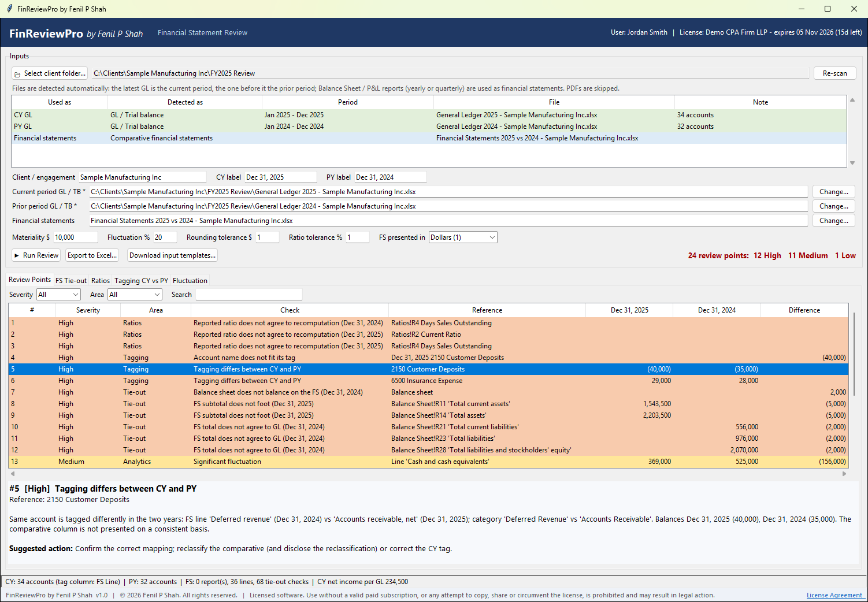Click the Materiality $ field

point(76,237)
